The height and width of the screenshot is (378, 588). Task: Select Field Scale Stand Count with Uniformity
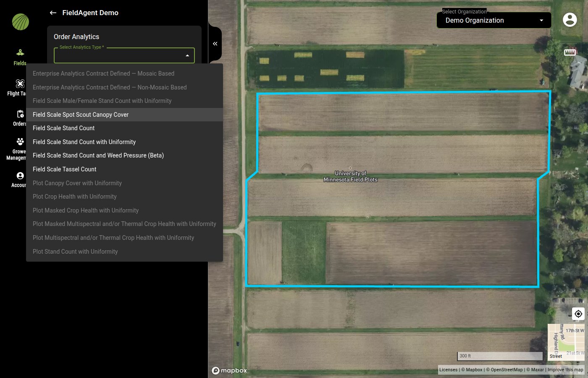click(x=124, y=142)
